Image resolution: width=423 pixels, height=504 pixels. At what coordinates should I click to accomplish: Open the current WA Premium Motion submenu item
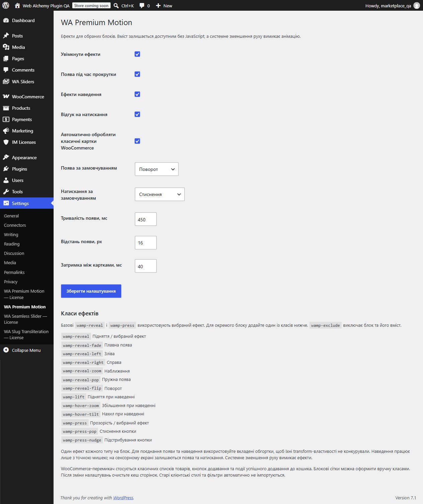click(25, 307)
